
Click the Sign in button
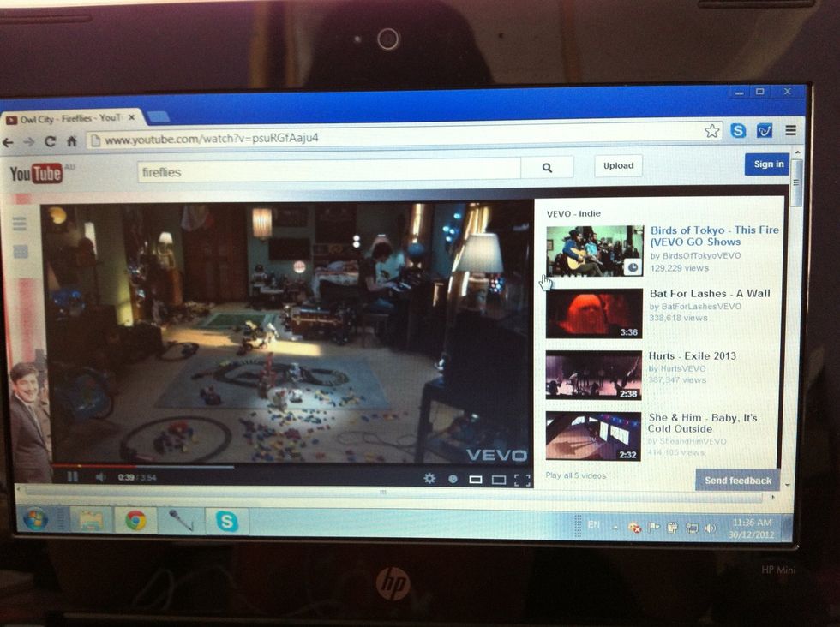coord(768,164)
